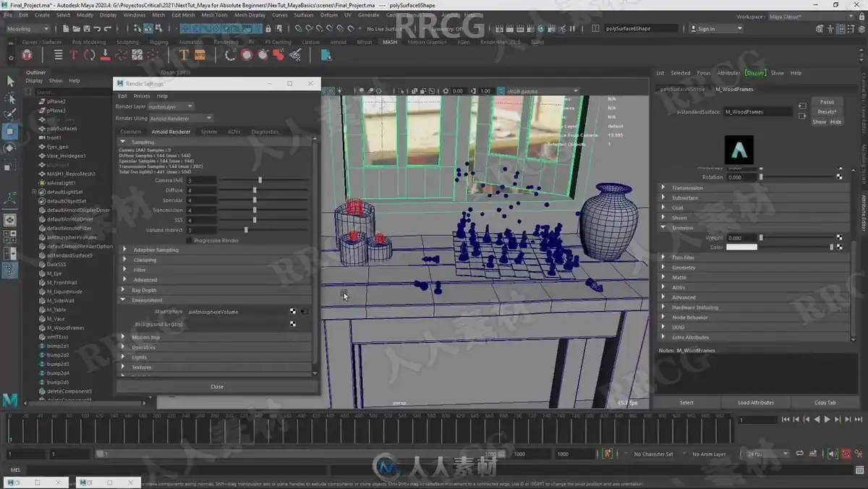Image resolution: width=868 pixels, height=489 pixels.
Task: Click the Arnold logo thumbnail in Attribute Editor
Action: (739, 150)
